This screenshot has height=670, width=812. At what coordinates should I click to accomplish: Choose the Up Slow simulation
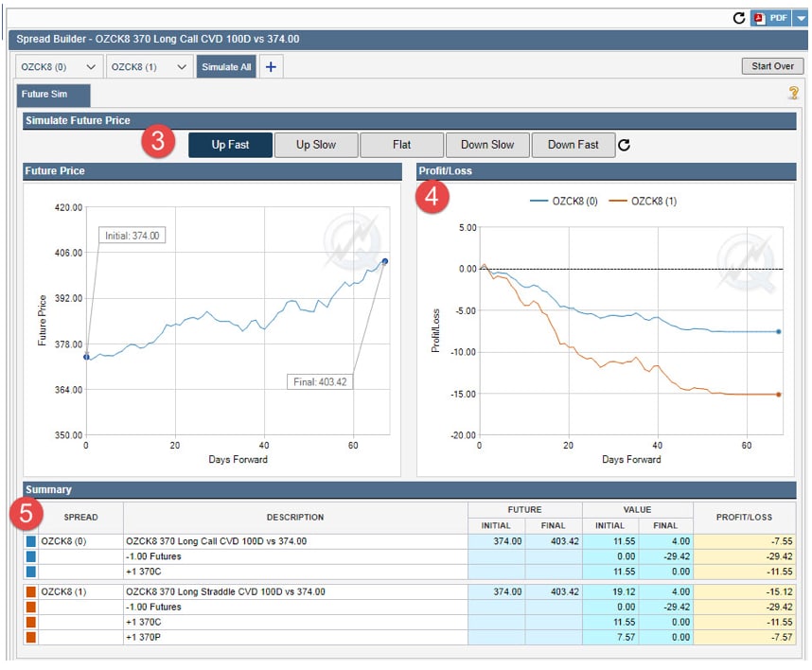316,145
